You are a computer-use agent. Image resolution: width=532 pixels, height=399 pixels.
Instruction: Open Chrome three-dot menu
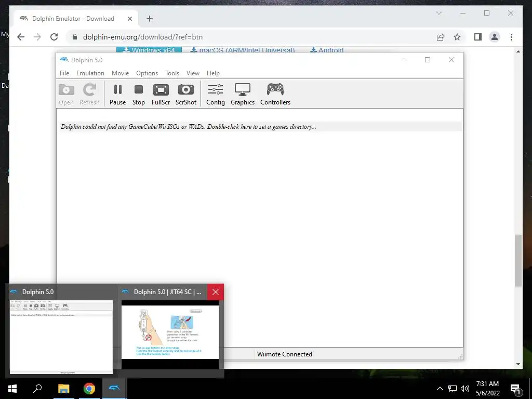point(511,37)
